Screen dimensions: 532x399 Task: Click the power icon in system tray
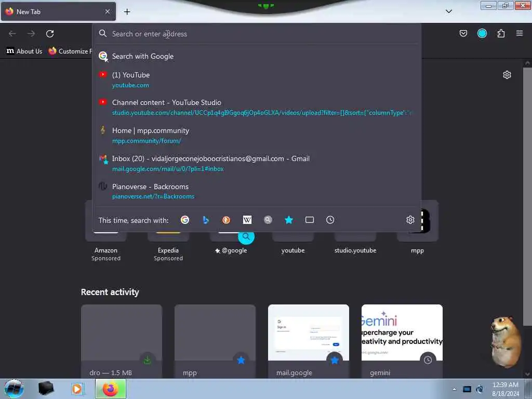480,389
